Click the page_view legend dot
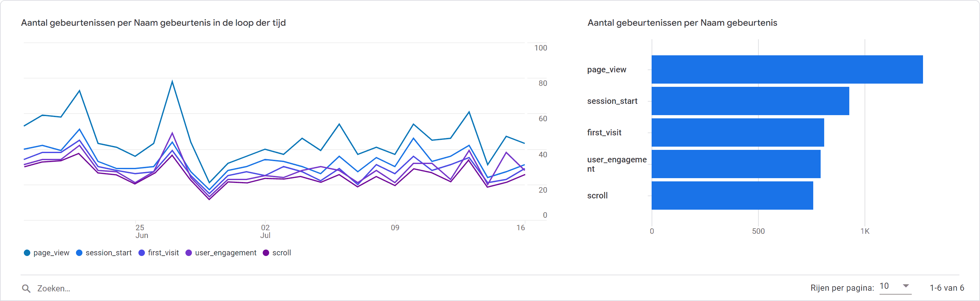Viewport: 980px width, 301px height. [x=27, y=253]
